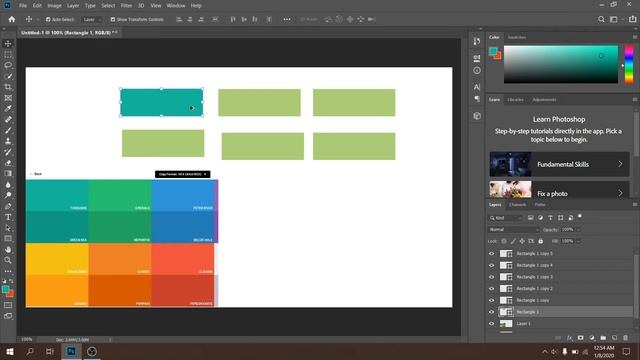Image resolution: width=640 pixels, height=360 pixels.
Task: Hide the Rectangle 1 copy 5 layer
Action: (x=491, y=253)
